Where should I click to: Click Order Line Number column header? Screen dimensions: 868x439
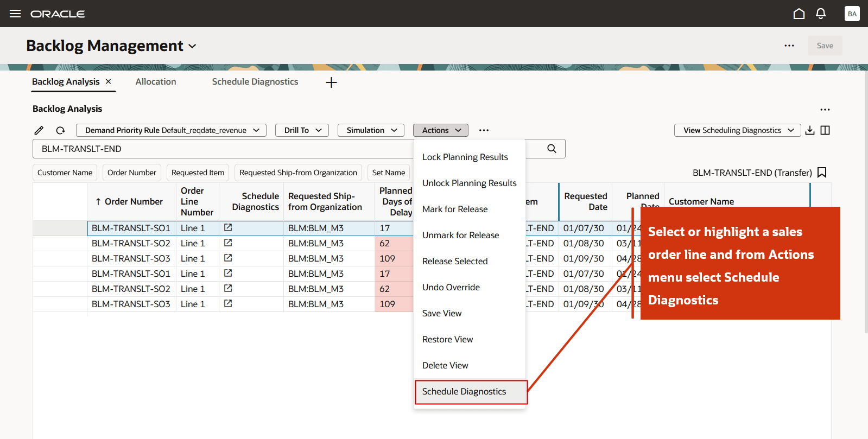(197, 201)
